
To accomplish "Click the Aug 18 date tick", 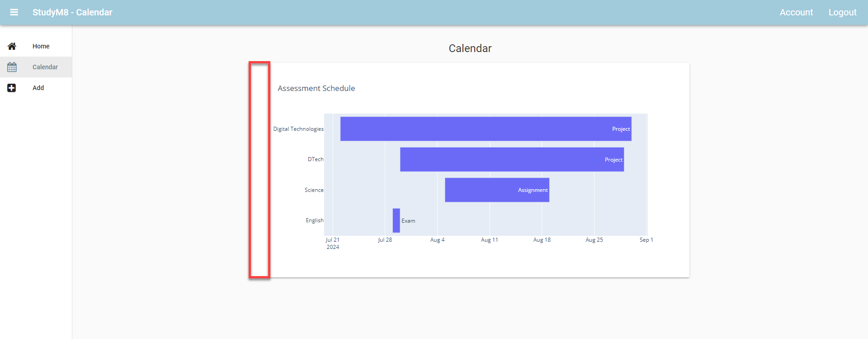I will click(x=542, y=240).
